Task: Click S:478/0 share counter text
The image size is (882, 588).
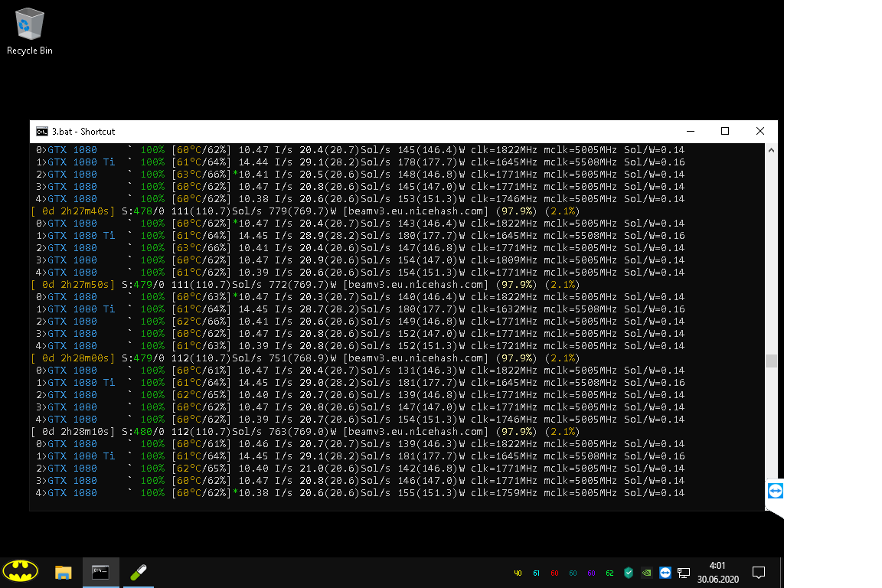Action: point(143,211)
